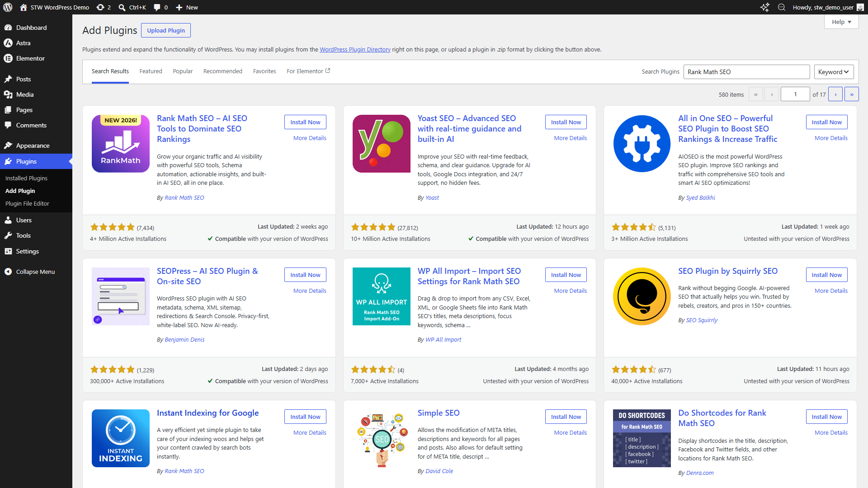Click the All in One SEO gear logo
Viewport: 868px width, 488px height.
[642, 144]
